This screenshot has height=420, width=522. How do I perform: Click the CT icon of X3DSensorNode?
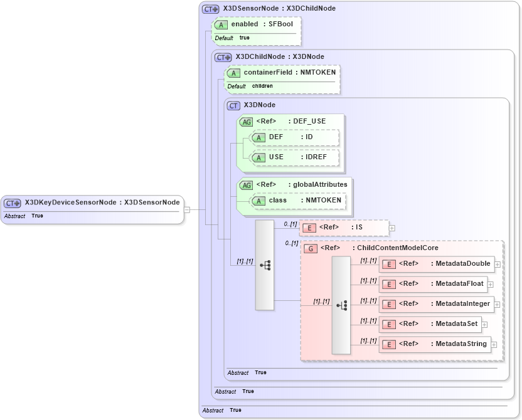click(211, 9)
